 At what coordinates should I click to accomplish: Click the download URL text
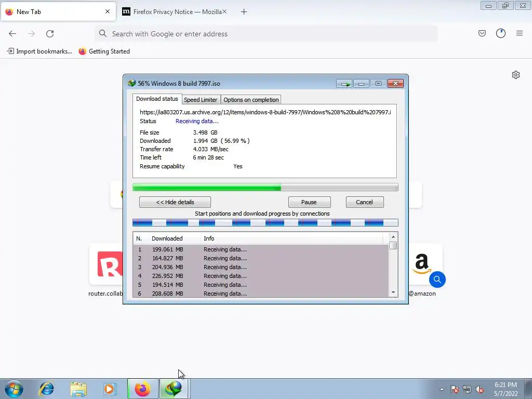pyautogui.click(x=265, y=112)
